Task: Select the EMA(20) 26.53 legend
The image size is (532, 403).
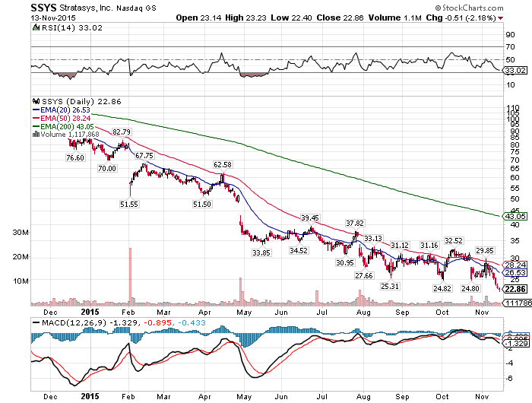Action: coord(62,109)
